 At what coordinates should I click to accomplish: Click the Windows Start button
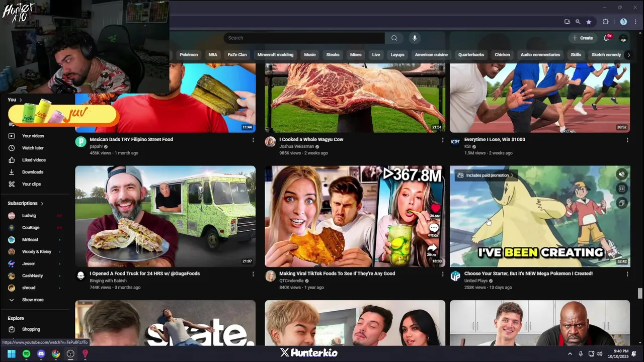(12, 354)
